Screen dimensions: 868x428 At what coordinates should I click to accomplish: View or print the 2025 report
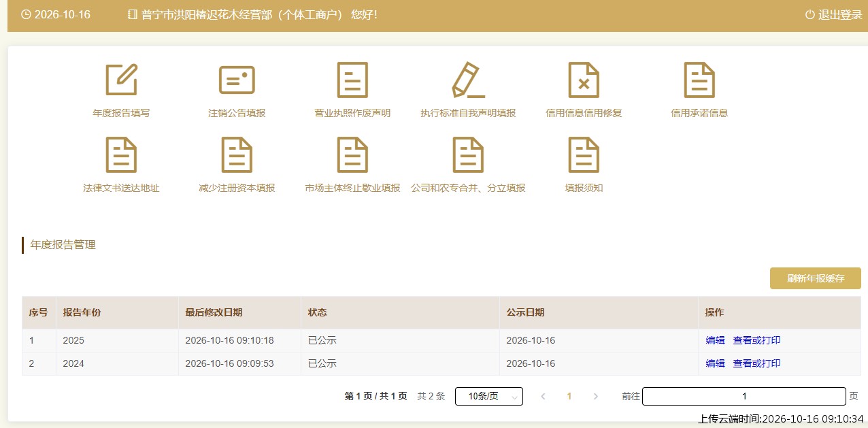pos(756,340)
